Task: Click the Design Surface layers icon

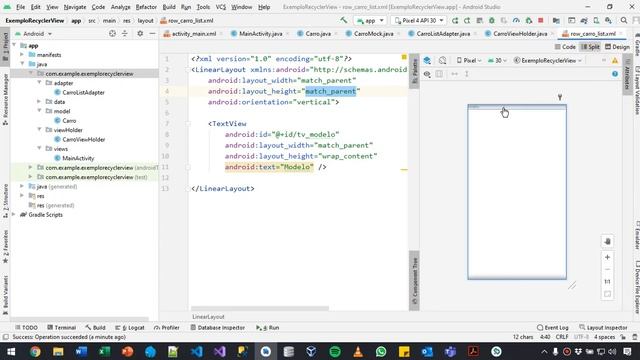Action: [x=427, y=60]
